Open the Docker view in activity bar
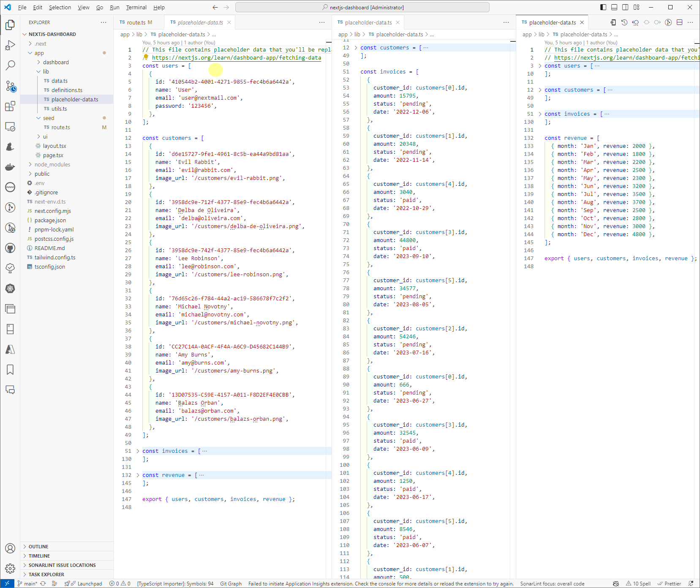 (10, 167)
